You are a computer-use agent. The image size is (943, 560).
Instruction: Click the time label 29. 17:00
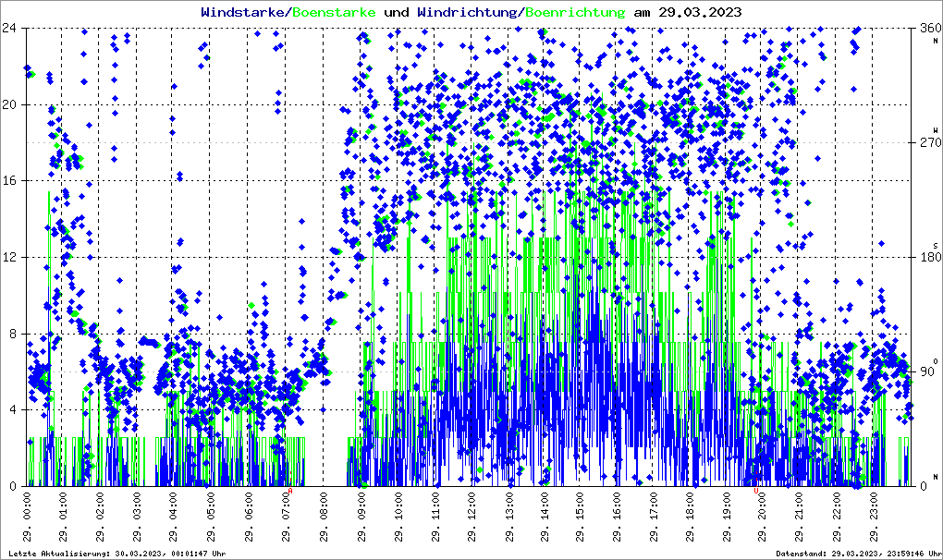(653, 517)
